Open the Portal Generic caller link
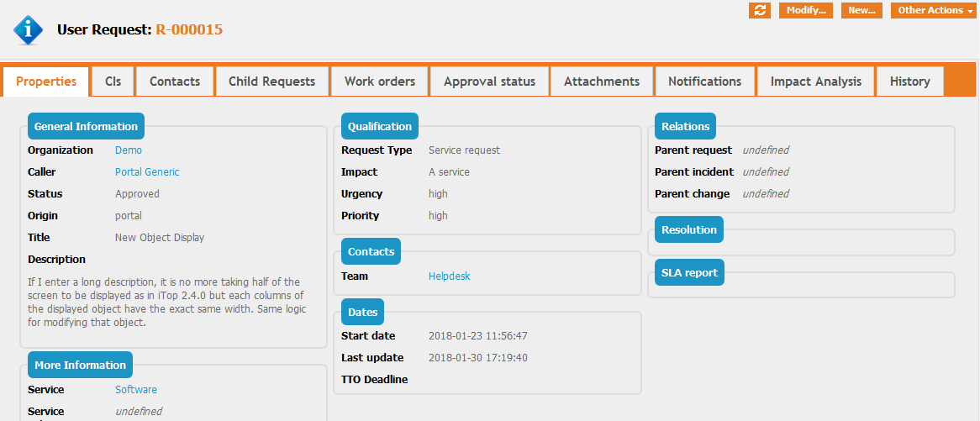The image size is (980, 421). coord(147,172)
